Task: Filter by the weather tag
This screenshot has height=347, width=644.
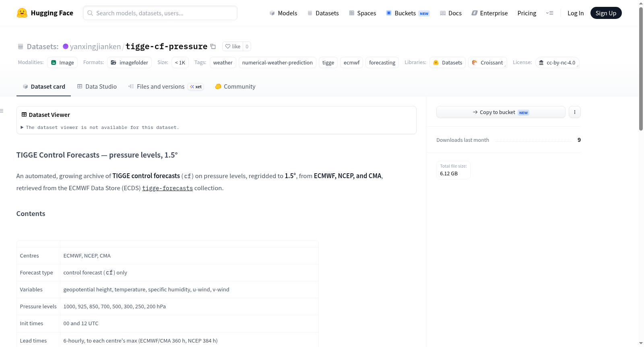Action: (x=223, y=62)
